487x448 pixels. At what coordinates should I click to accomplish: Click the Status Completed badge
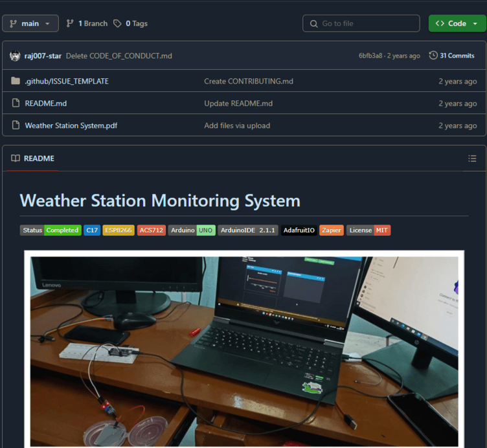[51, 230]
